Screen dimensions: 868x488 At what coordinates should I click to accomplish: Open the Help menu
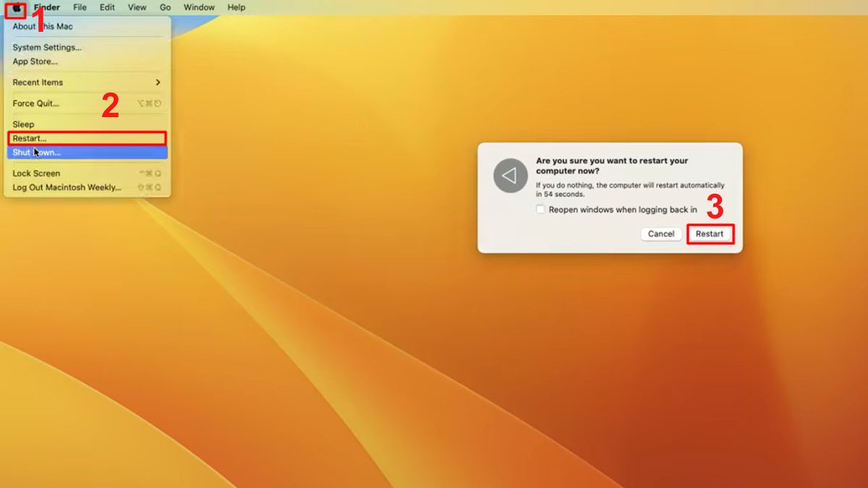[x=236, y=7]
